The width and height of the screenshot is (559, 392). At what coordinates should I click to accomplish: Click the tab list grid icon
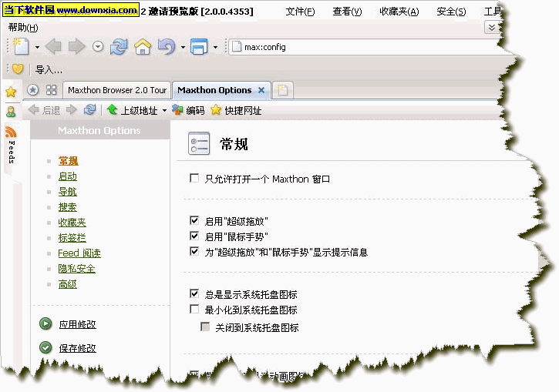pos(52,90)
